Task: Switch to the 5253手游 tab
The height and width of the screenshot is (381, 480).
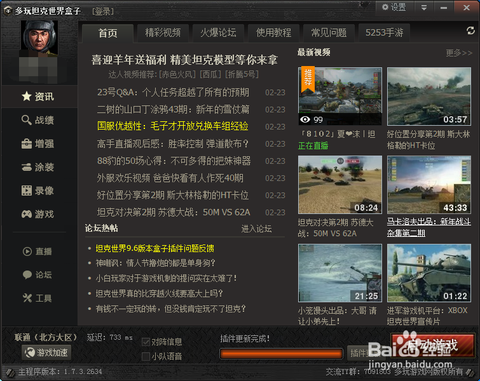Action: tap(384, 33)
